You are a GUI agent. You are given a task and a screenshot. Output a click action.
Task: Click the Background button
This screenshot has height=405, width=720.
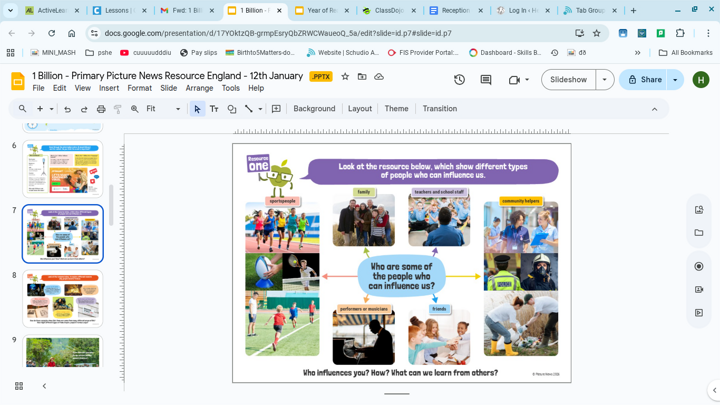point(314,109)
